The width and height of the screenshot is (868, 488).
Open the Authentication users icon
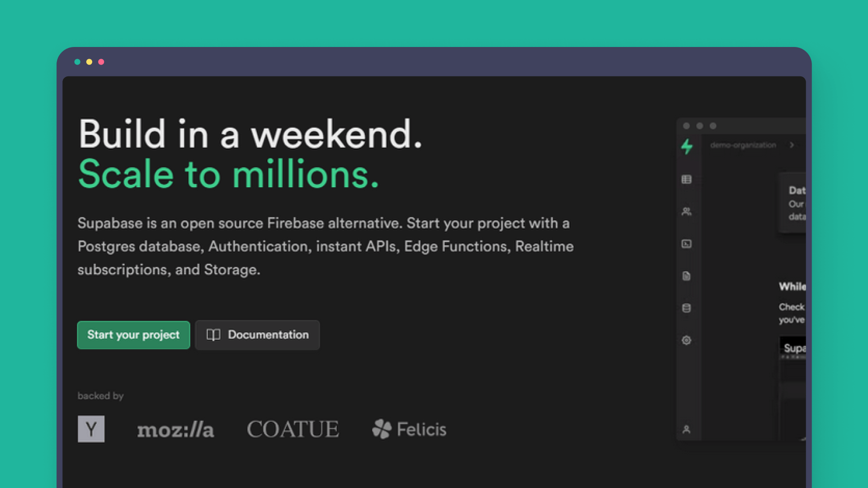(687, 212)
